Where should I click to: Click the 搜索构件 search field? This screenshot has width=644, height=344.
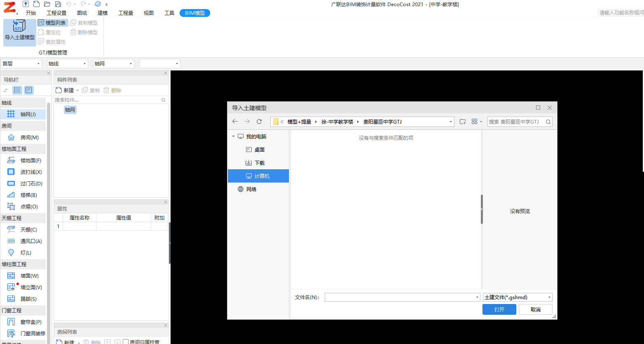point(111,100)
